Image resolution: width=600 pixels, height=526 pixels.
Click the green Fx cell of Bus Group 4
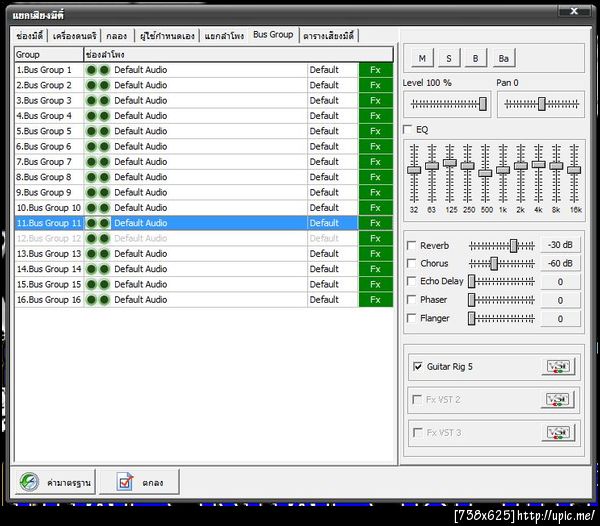pyautogui.click(x=375, y=116)
